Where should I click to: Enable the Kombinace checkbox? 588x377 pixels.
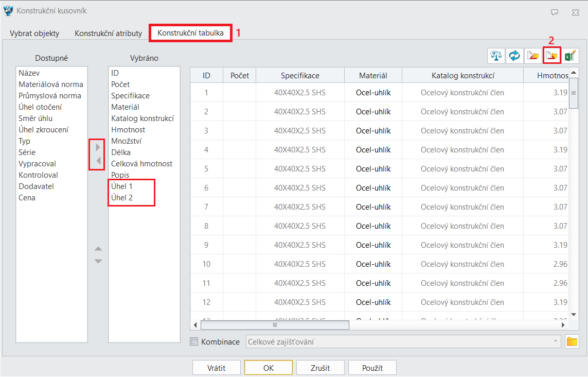point(194,341)
